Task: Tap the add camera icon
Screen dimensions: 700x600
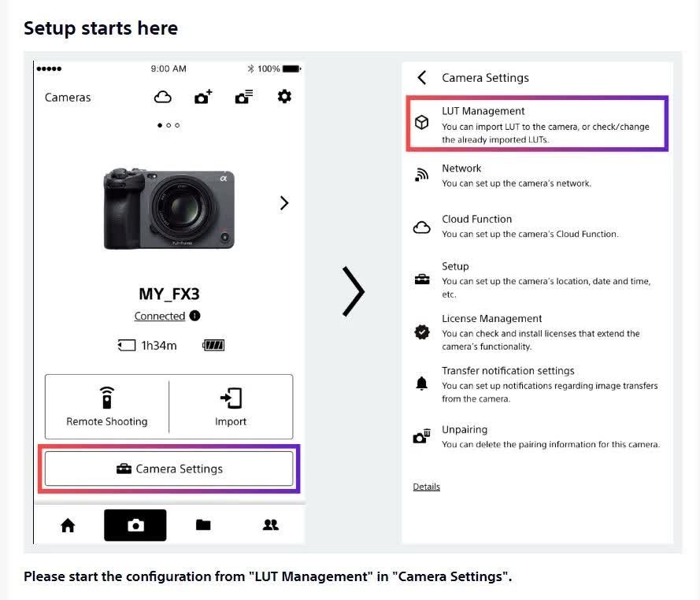Action: click(x=203, y=96)
